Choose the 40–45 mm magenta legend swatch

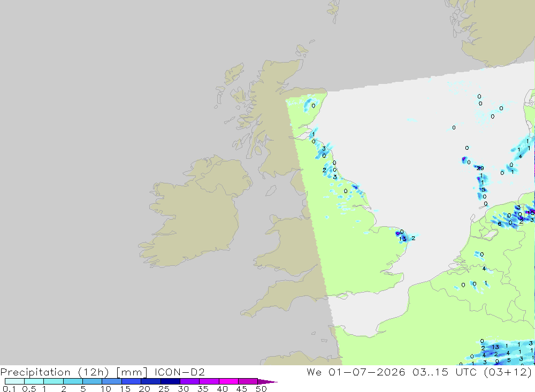pyautogui.click(x=228, y=381)
